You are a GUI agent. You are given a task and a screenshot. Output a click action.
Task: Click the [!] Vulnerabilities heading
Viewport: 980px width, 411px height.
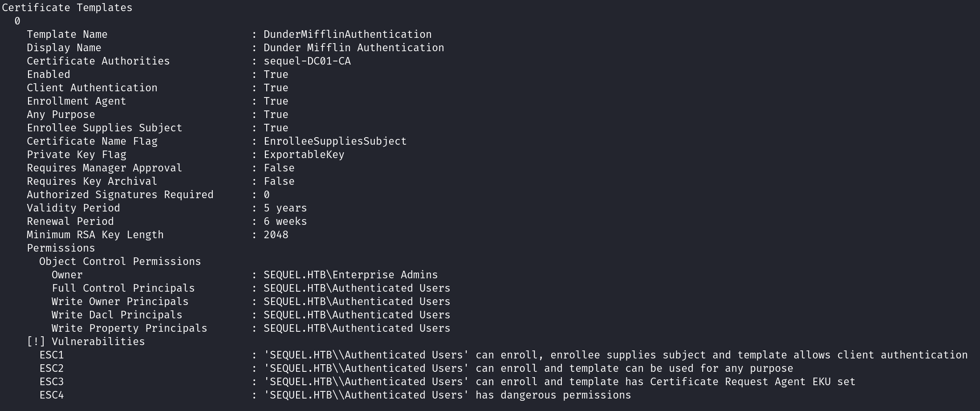point(86,342)
